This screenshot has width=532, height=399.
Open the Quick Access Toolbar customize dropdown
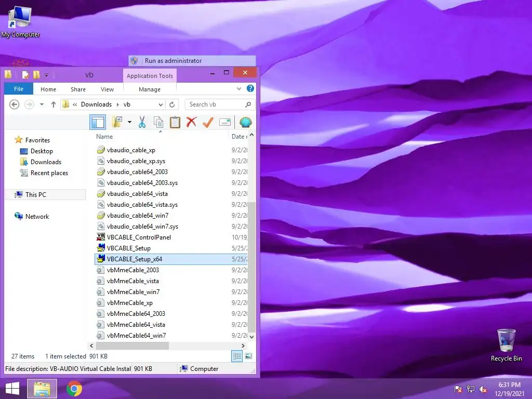pyautogui.click(x=46, y=75)
